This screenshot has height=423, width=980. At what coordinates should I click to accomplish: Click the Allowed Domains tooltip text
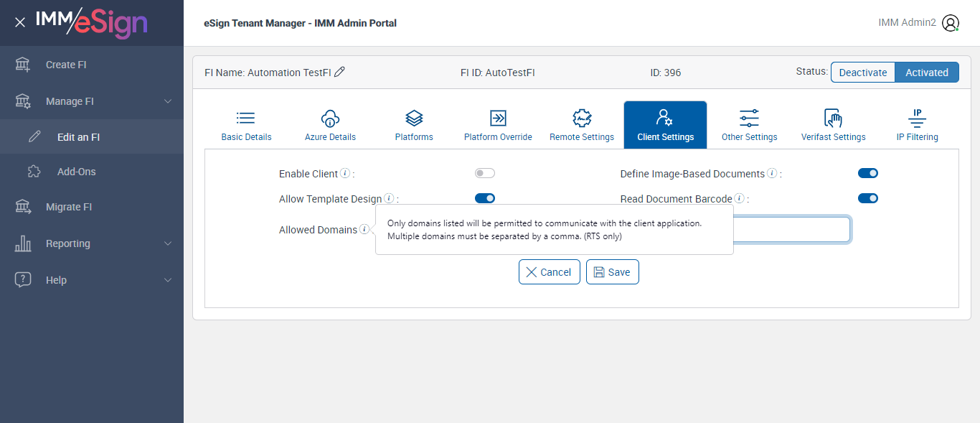(545, 230)
